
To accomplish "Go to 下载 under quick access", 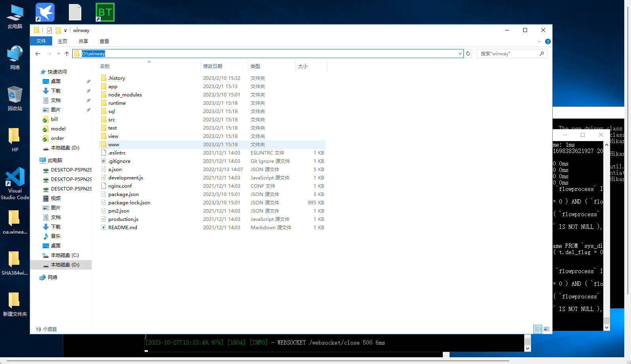I will 56,91.
